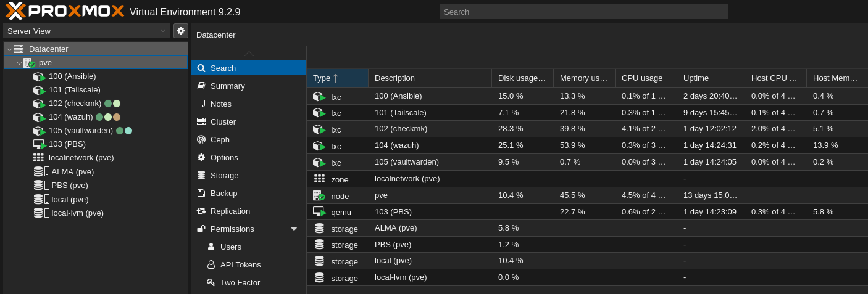Screen dimensions: 868x294
Task: Click the 101 (Tailscale) description cell
Action: [430, 113]
